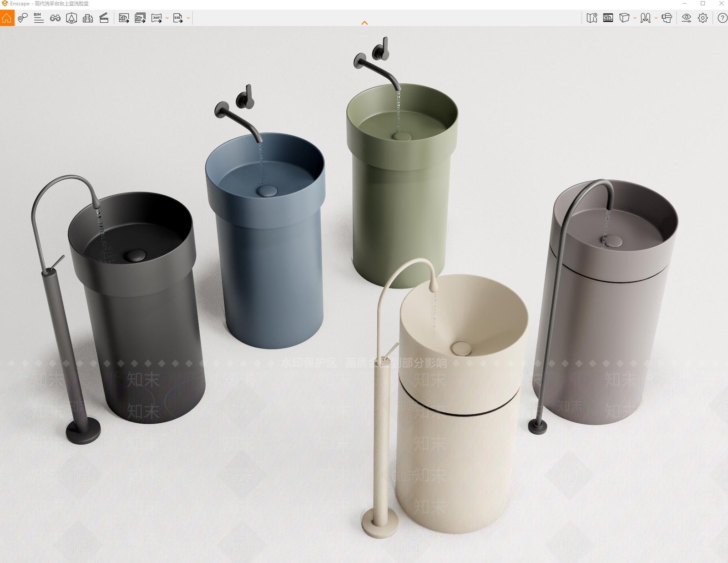Select the projection mode cube icon
This screenshot has width=728, height=563.
pos(625,18)
